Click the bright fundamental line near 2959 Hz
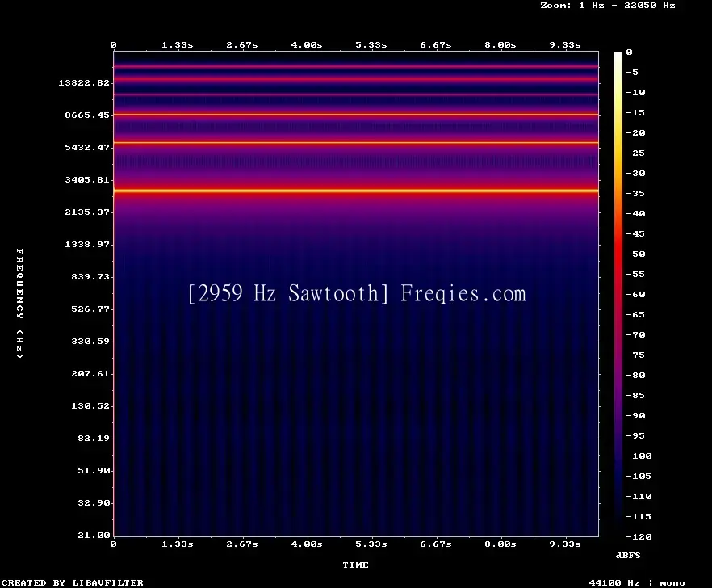Viewport: 712px width, 588px height. [356, 191]
